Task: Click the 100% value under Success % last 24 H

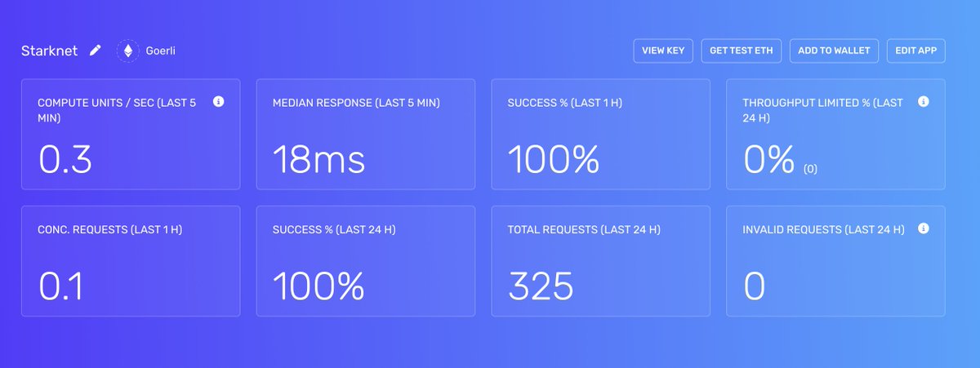Action: (x=318, y=286)
